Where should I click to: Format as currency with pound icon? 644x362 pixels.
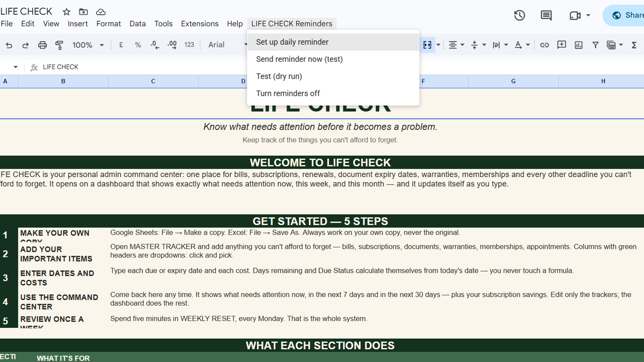click(121, 45)
